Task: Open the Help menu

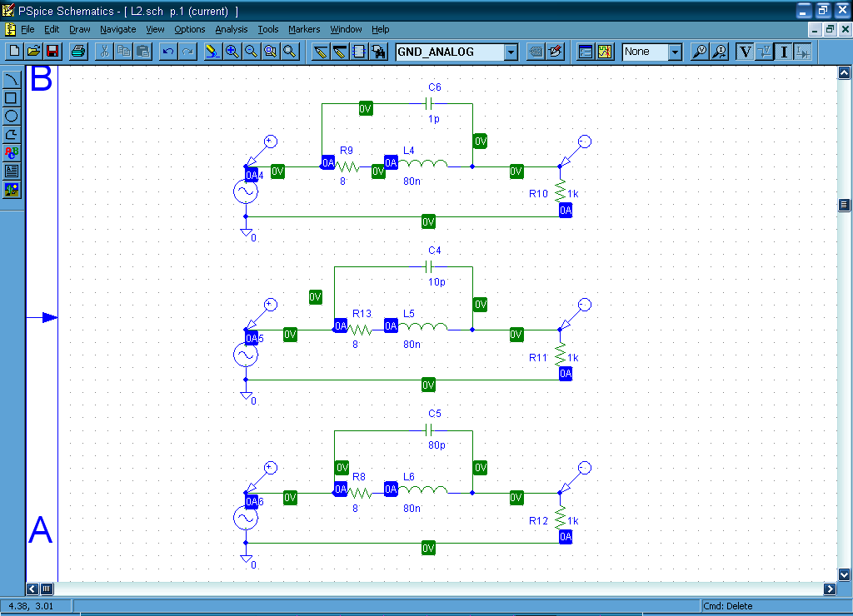Action: coord(380,29)
